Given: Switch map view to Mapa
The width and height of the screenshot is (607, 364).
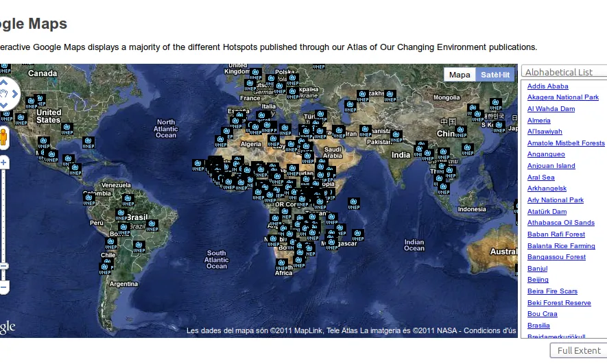Looking at the screenshot, I should point(460,75).
